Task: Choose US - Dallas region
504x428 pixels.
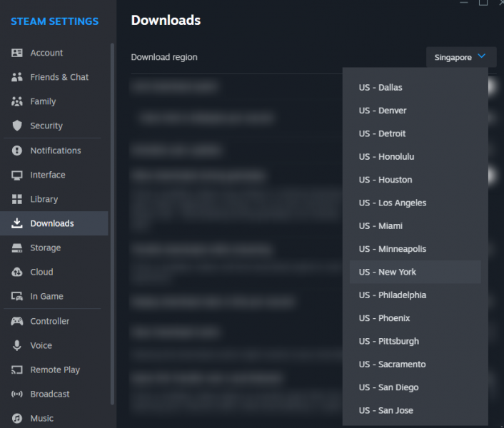Action: [415, 87]
